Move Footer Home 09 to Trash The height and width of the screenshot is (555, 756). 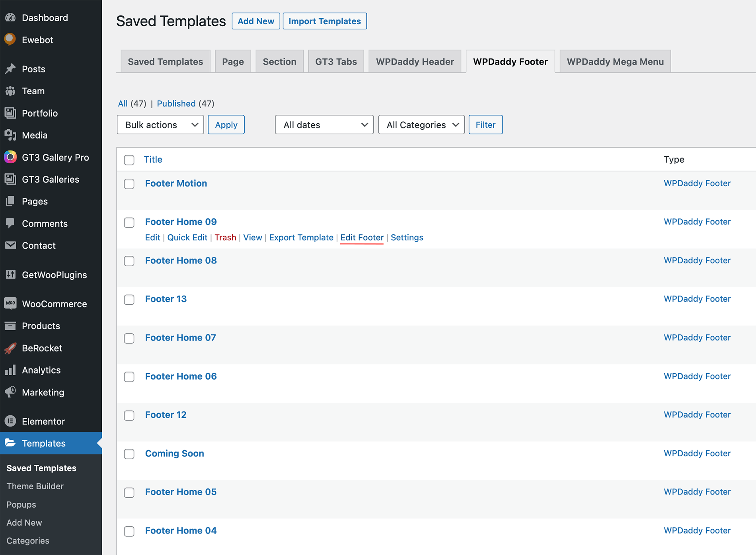pos(225,237)
